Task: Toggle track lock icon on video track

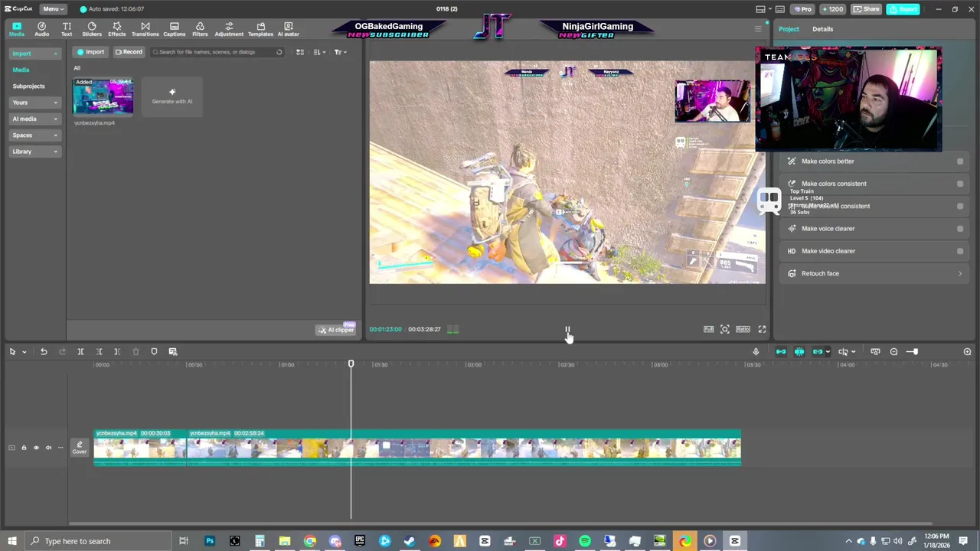Action: pyautogui.click(x=24, y=448)
